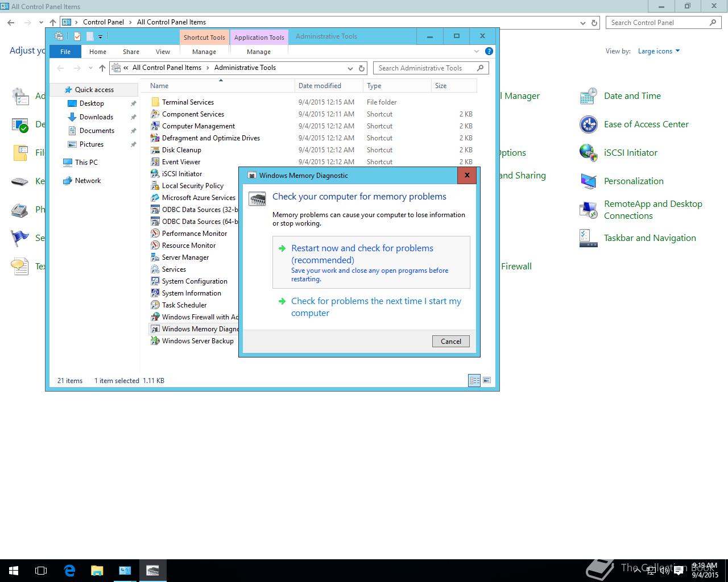Screen dimensions: 728x582
Task: Refresh the Control Panel window
Action: tap(594, 23)
